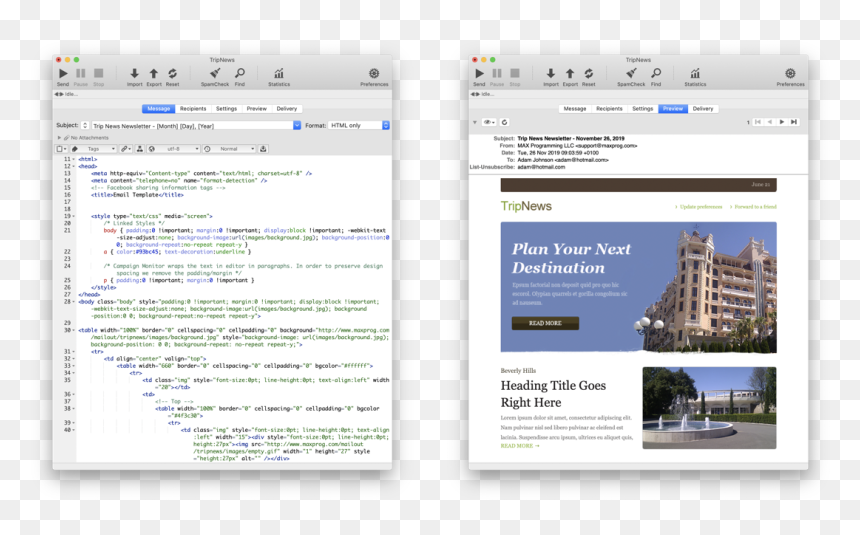The height and width of the screenshot is (535, 860).
Task: Click Export arrow icon in the preview window
Action: pos(570,74)
